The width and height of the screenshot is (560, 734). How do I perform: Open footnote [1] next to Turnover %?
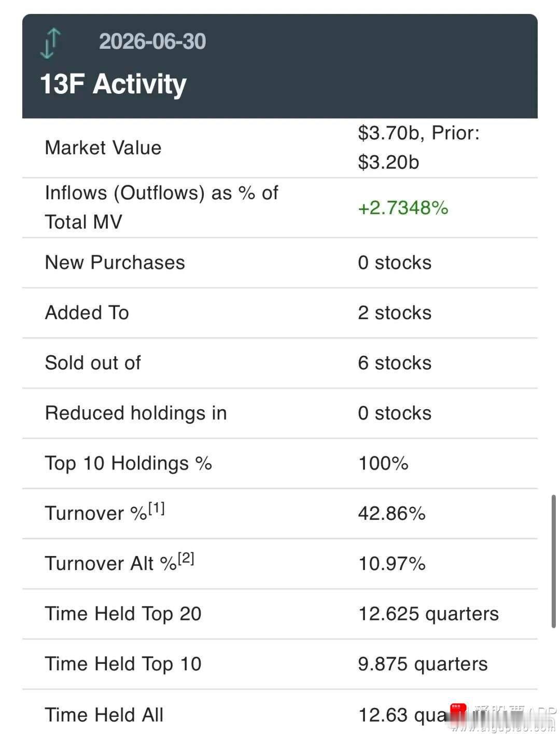[x=157, y=508]
